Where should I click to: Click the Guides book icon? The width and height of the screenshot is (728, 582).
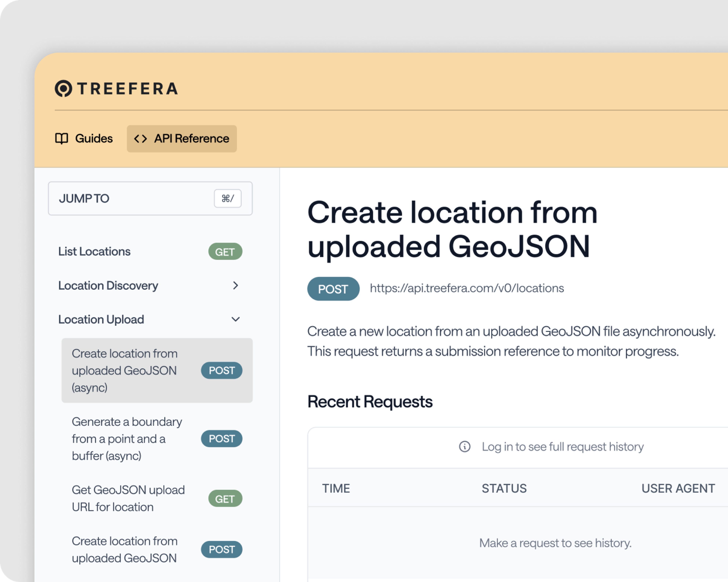click(x=61, y=138)
